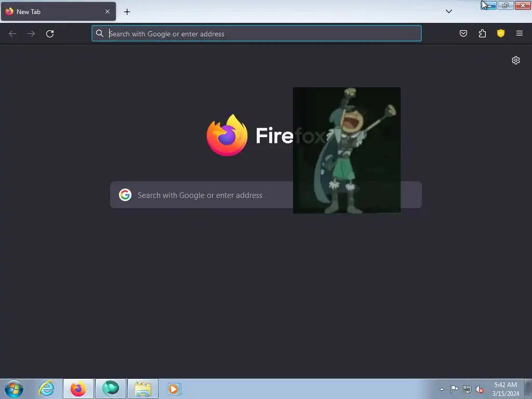The width and height of the screenshot is (532, 399).
Task: Reload the current page
Action: pos(50,34)
